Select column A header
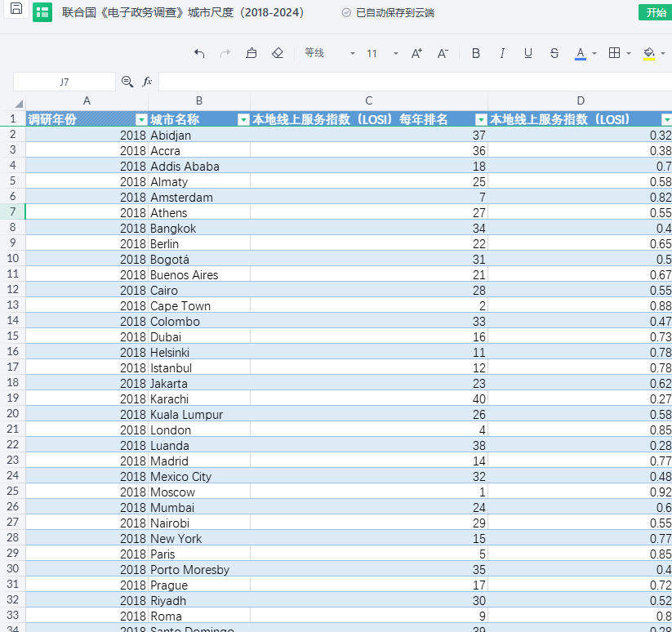Screen dimensions: 672x632 click(87, 101)
